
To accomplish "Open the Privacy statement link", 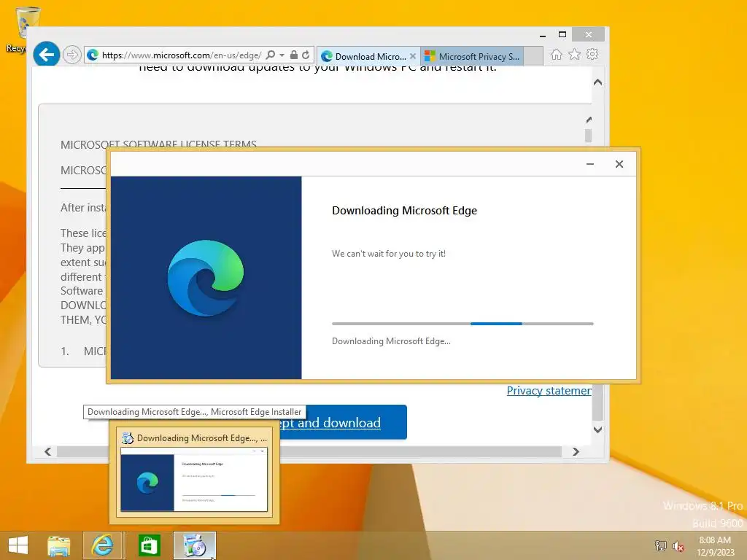I will [x=549, y=391].
